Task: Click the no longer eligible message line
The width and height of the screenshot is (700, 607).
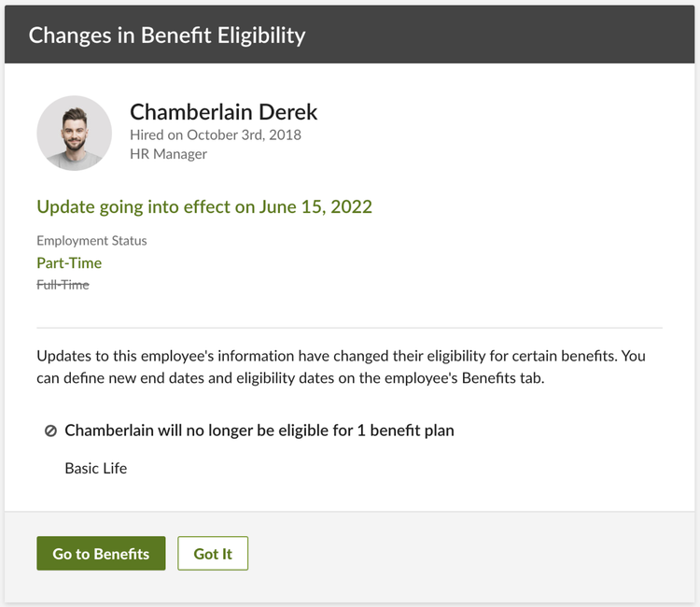Action: click(x=259, y=431)
